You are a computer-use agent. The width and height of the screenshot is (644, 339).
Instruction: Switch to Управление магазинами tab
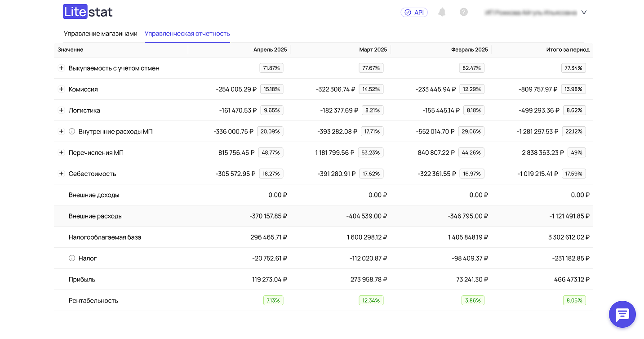pyautogui.click(x=100, y=34)
